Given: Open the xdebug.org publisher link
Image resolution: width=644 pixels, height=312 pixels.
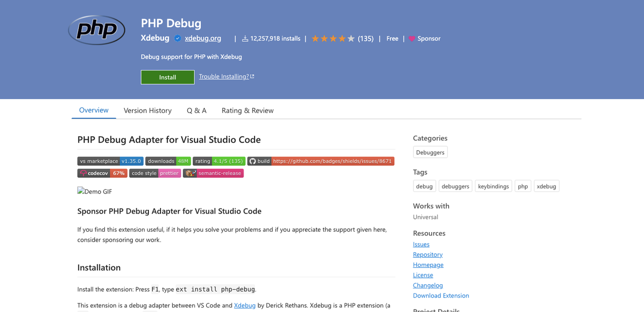Looking at the screenshot, I should (203, 38).
